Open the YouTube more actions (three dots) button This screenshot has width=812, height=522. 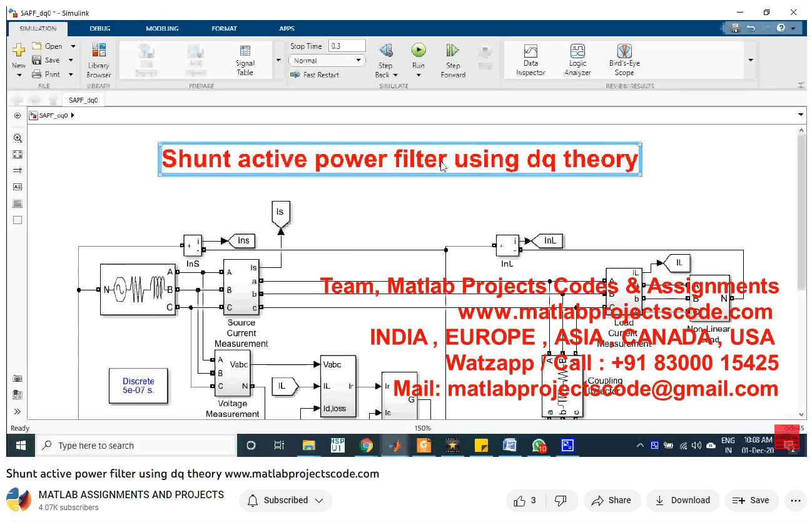click(x=796, y=501)
